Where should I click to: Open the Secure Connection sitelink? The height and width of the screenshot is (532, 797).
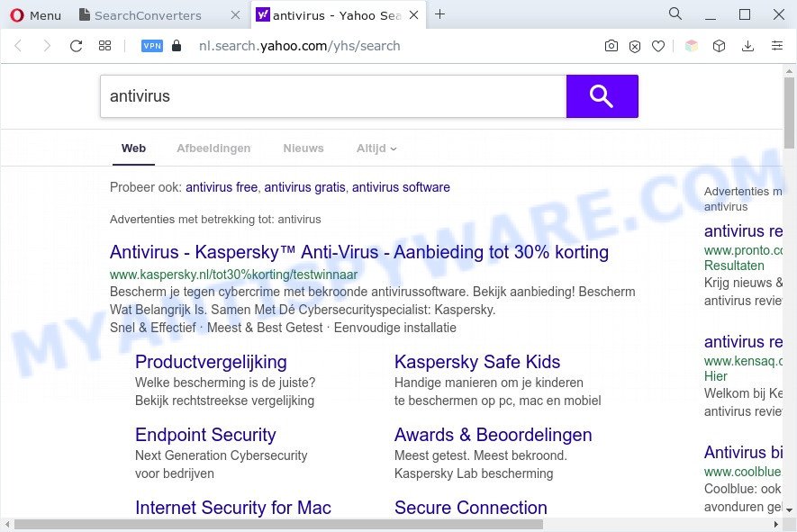[x=471, y=508]
